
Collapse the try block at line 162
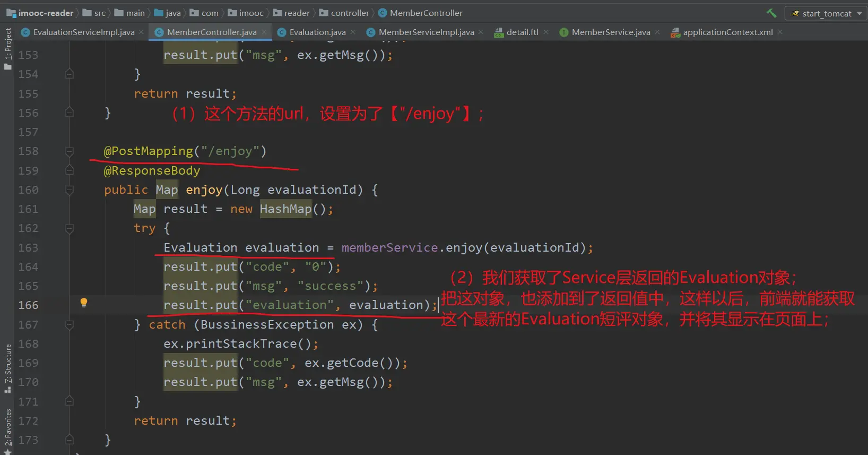pyautogui.click(x=70, y=228)
